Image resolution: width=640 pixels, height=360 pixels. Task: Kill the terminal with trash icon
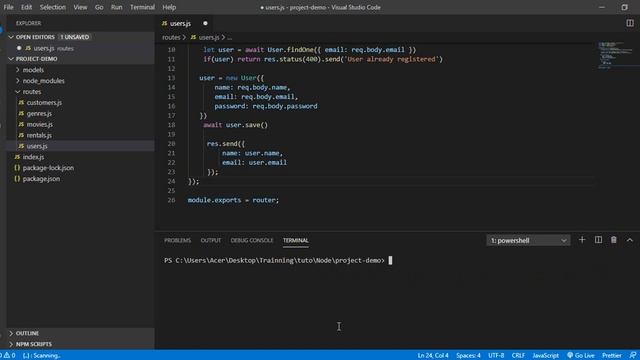coord(613,240)
